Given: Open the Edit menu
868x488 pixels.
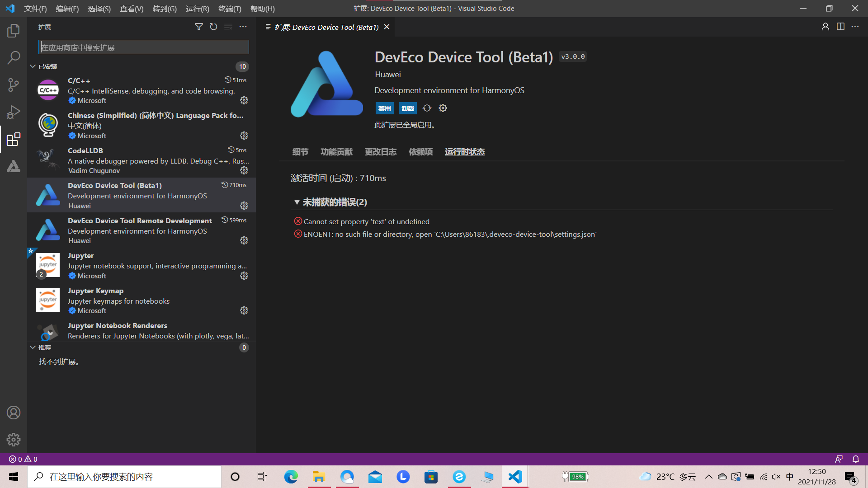Looking at the screenshot, I should (67, 9).
